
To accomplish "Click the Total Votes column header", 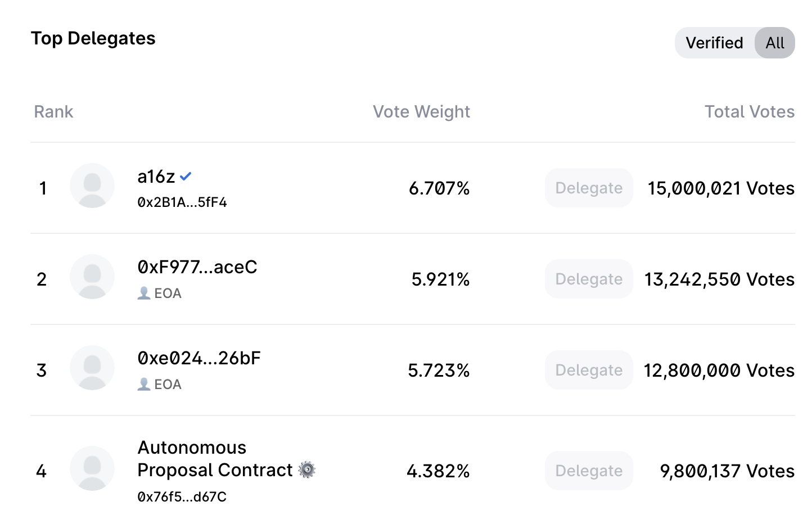I will coord(749,112).
